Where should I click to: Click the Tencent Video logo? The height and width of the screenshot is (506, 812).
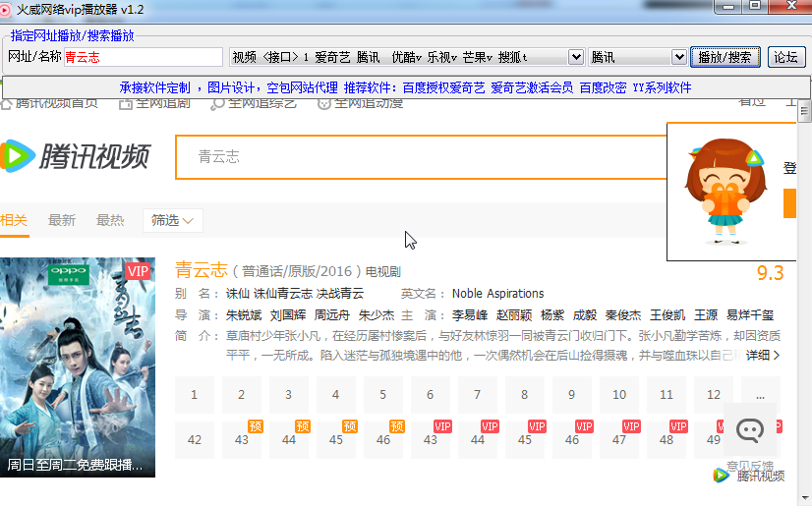(75, 156)
